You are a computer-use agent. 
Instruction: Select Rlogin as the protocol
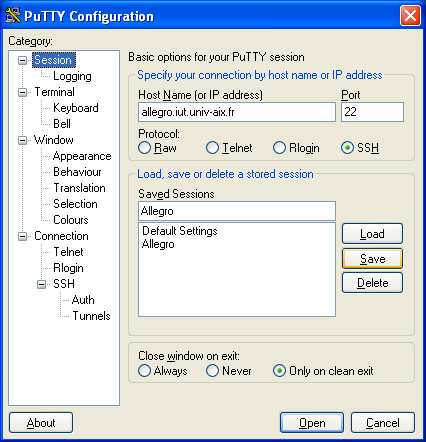(279, 148)
